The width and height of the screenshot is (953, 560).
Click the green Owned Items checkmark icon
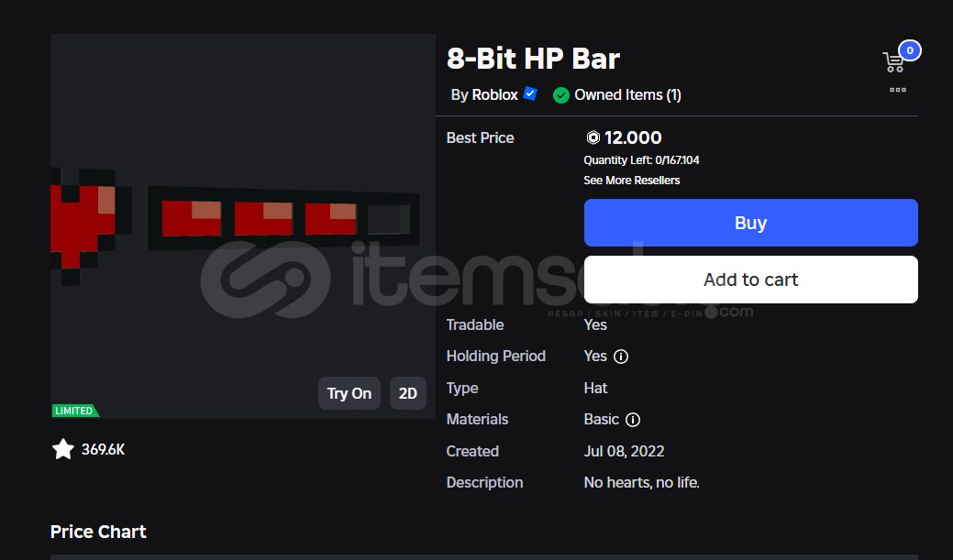[561, 95]
